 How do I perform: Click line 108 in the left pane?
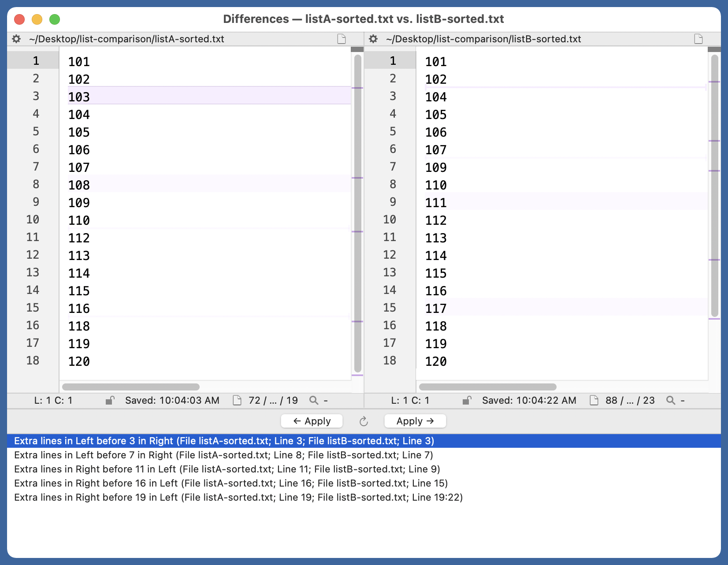pyautogui.click(x=209, y=184)
